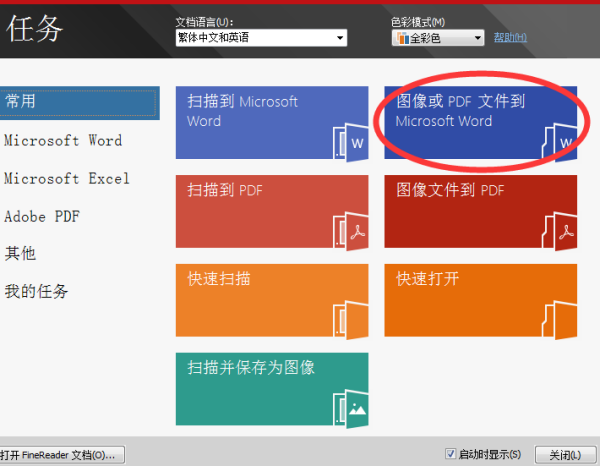Start 扫描并保存为图像 task
The height and width of the screenshot is (466, 600).
point(272,389)
